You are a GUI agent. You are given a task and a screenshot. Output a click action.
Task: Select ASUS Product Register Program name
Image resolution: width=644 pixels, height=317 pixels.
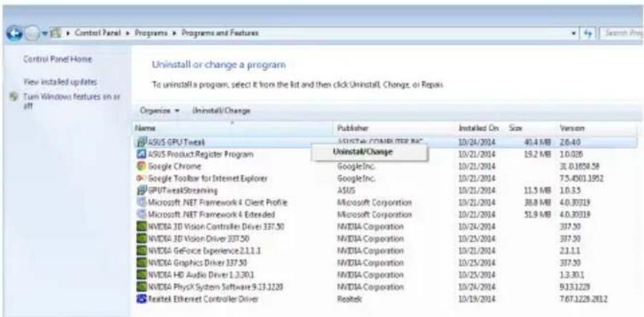coord(200,155)
